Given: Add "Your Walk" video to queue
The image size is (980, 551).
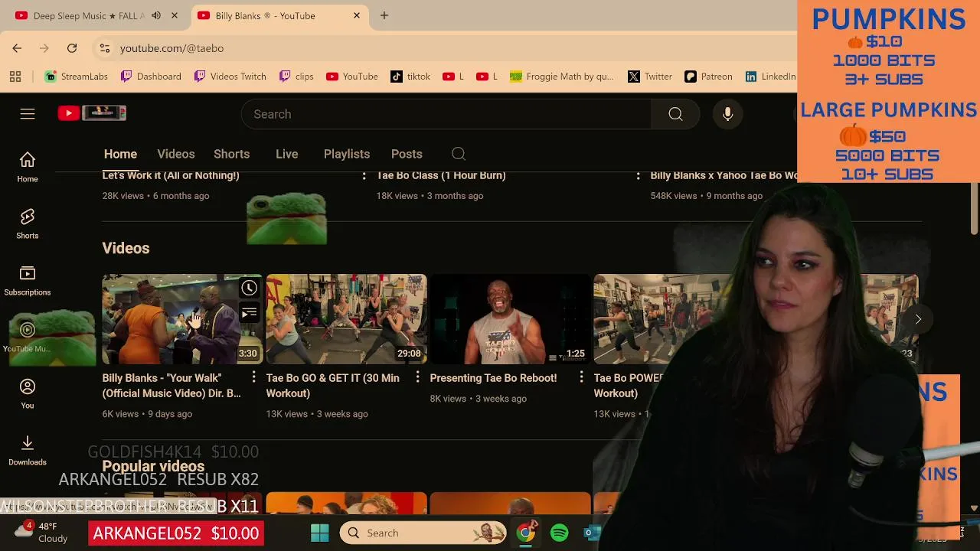Looking at the screenshot, I should pos(249,312).
